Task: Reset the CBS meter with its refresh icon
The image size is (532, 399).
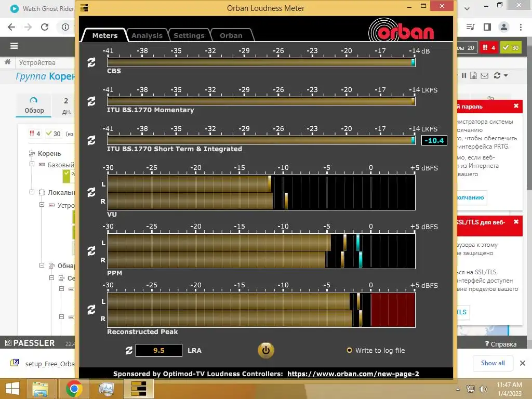Action: (x=91, y=62)
